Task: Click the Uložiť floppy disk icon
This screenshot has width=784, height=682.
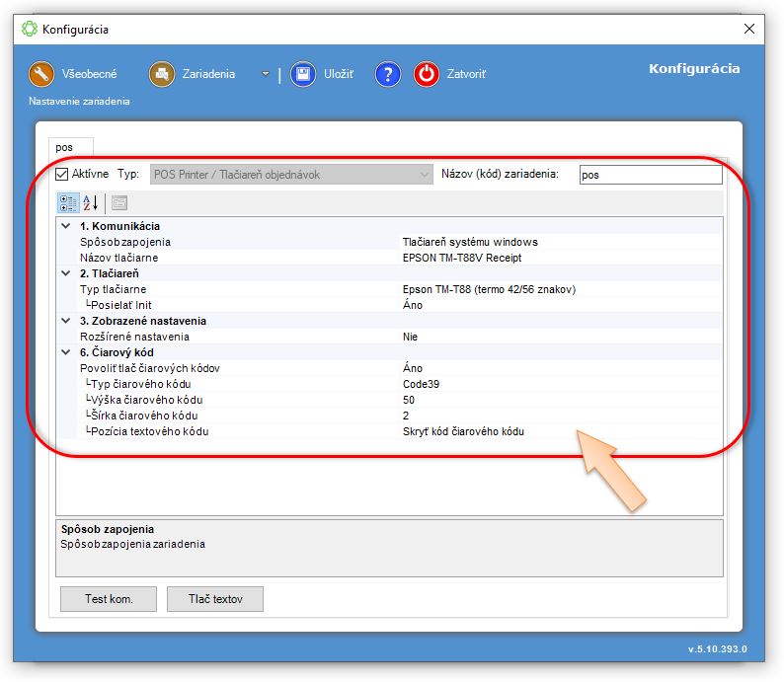Action: tap(302, 75)
